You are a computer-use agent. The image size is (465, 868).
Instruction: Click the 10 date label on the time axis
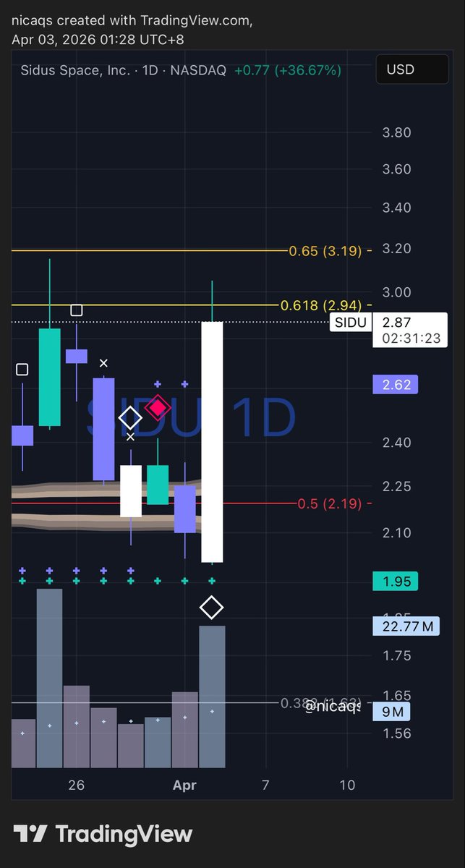click(x=347, y=785)
